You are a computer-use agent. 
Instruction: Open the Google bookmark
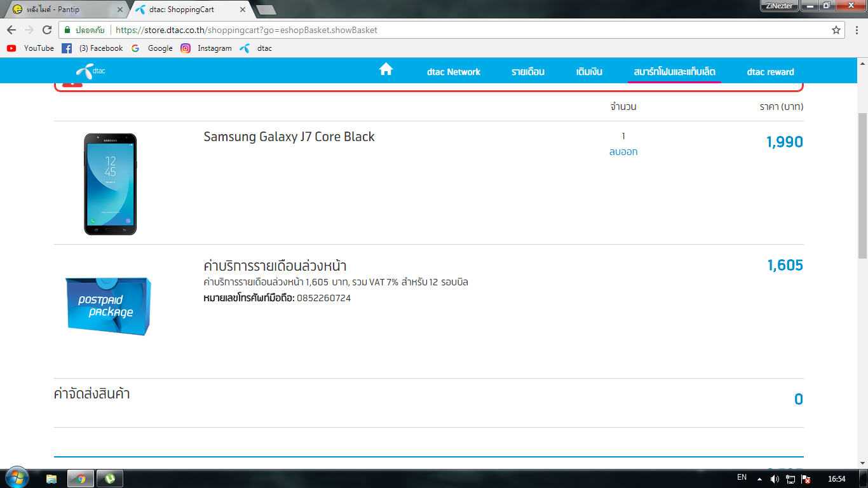[152, 48]
